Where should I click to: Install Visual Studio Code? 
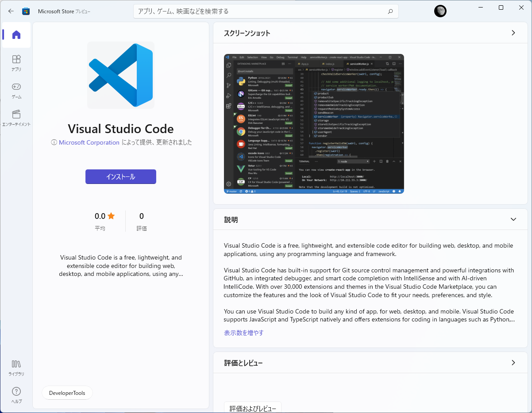121,176
